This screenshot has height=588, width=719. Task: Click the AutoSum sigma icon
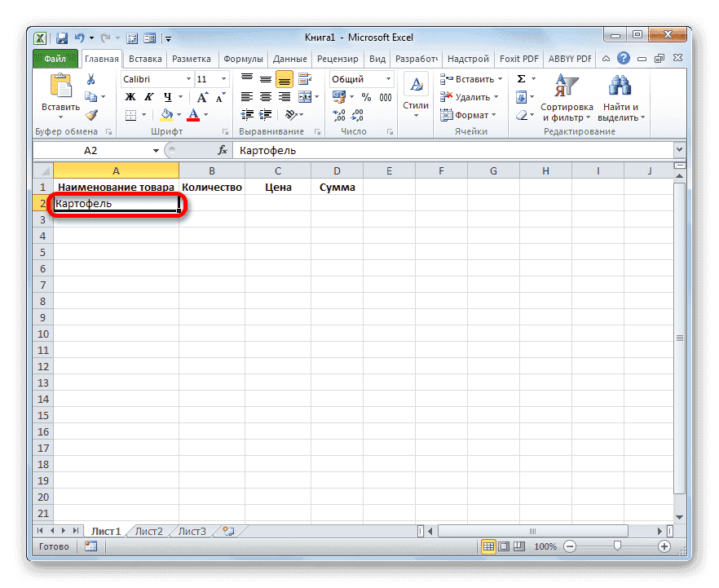522,78
